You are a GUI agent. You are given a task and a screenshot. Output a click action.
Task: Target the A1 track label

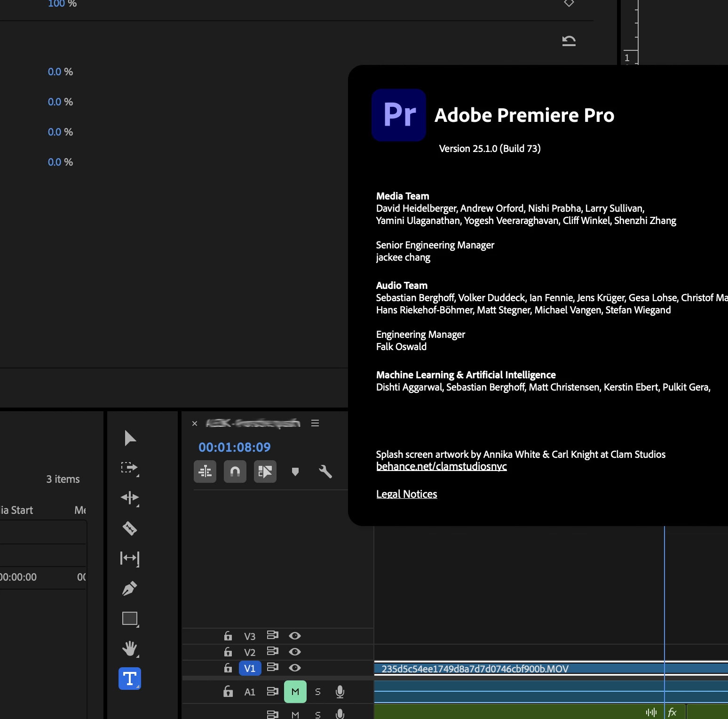(x=250, y=692)
